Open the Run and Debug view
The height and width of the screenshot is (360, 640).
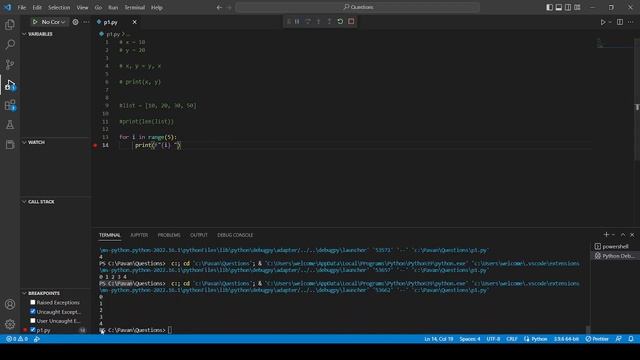(x=10, y=84)
